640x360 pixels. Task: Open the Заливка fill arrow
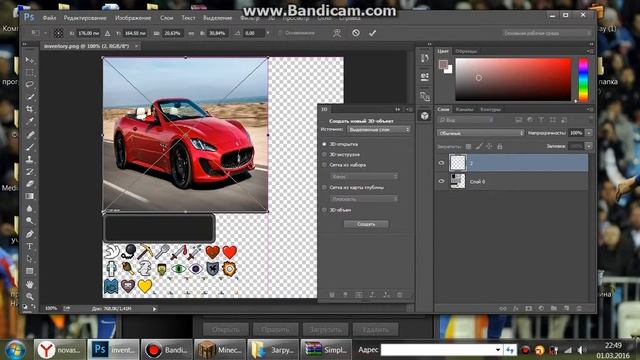[x=589, y=146]
